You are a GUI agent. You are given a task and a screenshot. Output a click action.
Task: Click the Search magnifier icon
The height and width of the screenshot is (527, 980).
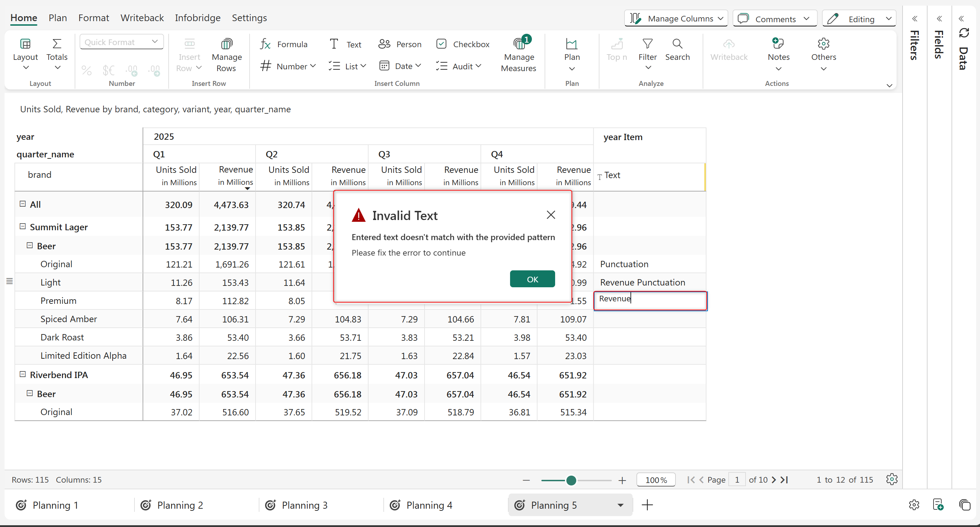[x=677, y=44]
